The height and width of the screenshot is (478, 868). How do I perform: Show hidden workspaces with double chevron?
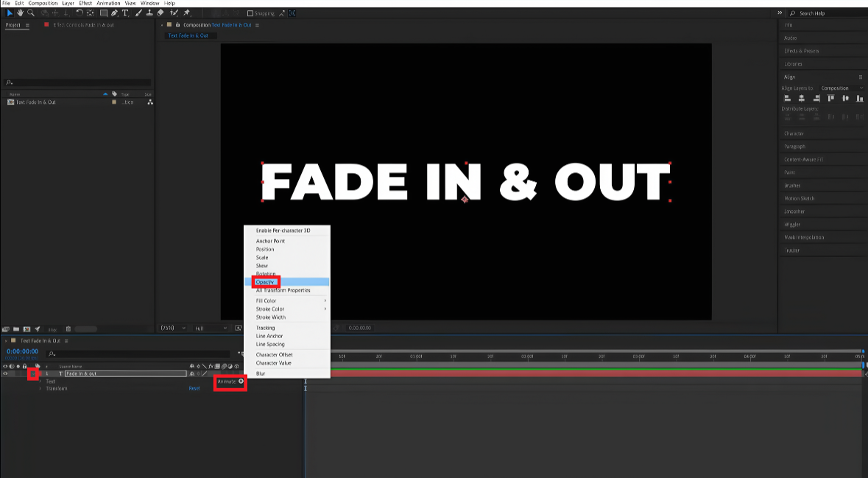click(x=780, y=13)
